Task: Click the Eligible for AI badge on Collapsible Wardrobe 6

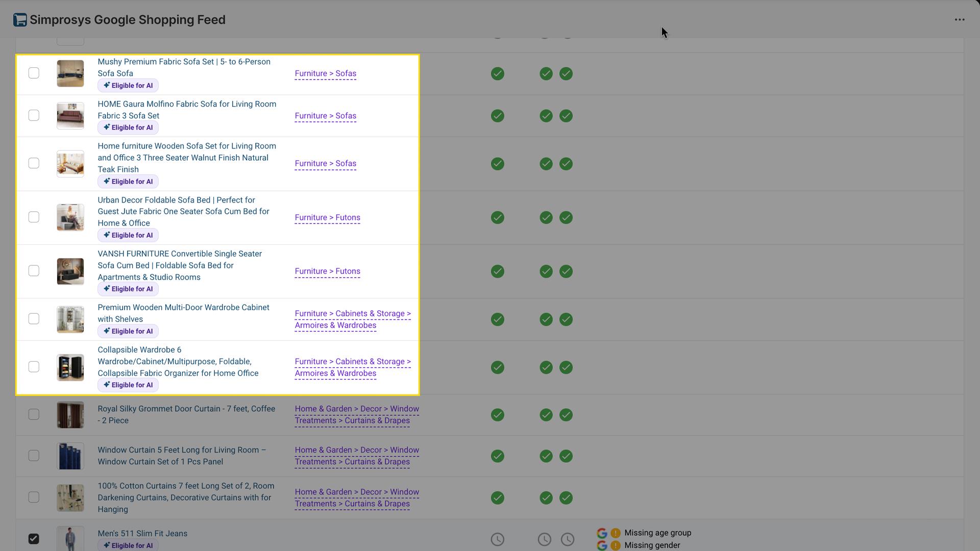Action: (128, 385)
